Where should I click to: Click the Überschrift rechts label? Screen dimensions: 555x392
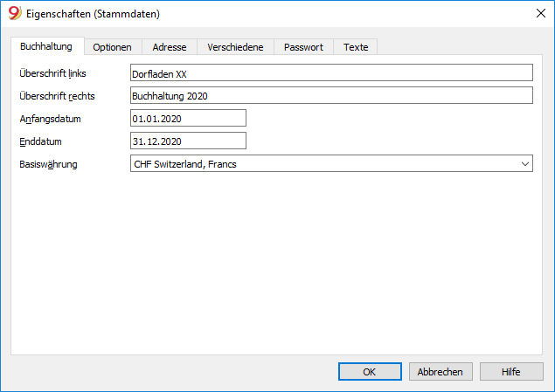tap(57, 96)
